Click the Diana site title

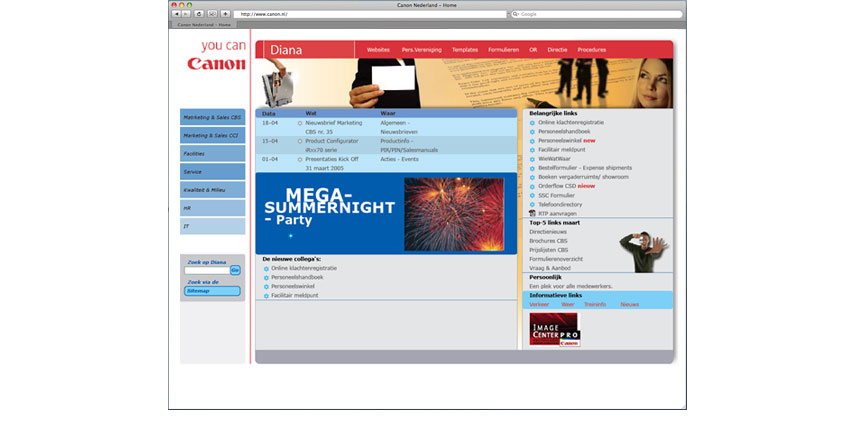[286, 50]
